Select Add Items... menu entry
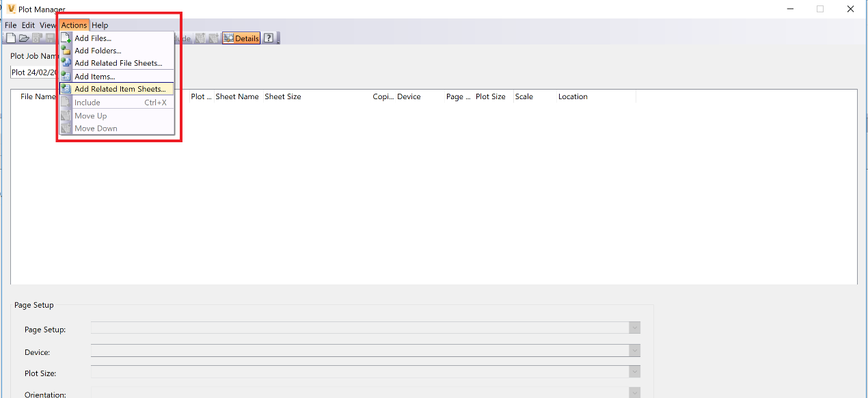868x398 pixels. [116, 77]
